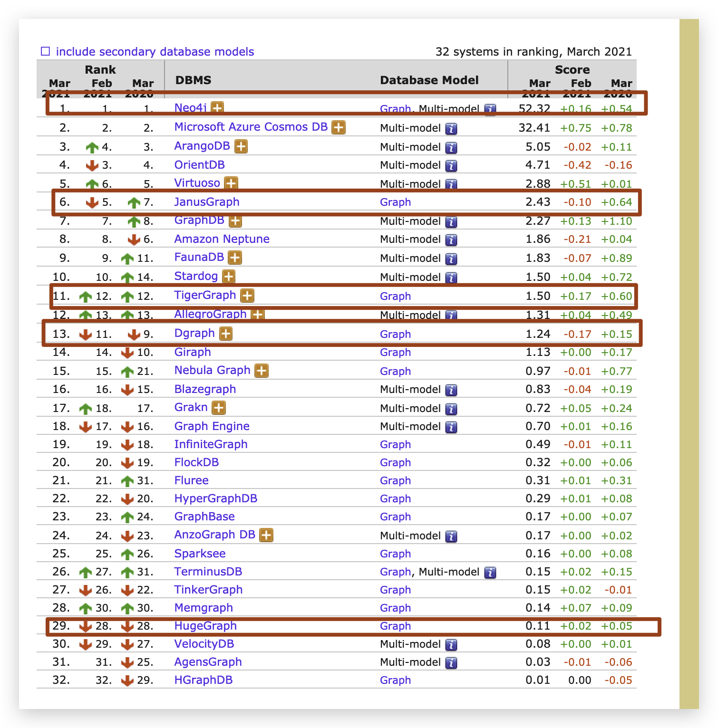Viewport: 718px width, 728px height.
Task: Click the plus icon next to Dgraph
Action: tap(226, 334)
